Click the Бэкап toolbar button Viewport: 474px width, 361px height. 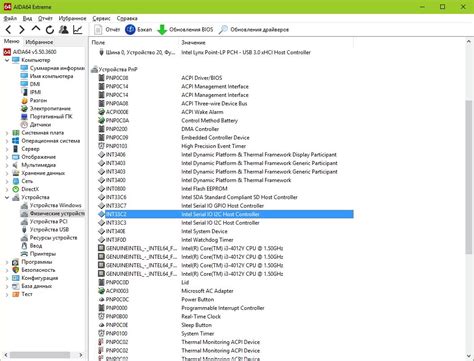(x=138, y=30)
